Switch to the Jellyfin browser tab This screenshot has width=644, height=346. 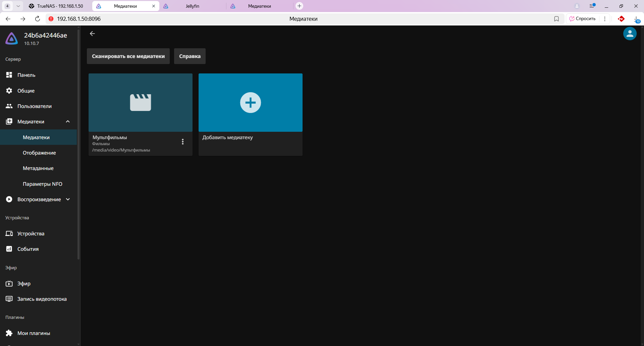point(192,6)
